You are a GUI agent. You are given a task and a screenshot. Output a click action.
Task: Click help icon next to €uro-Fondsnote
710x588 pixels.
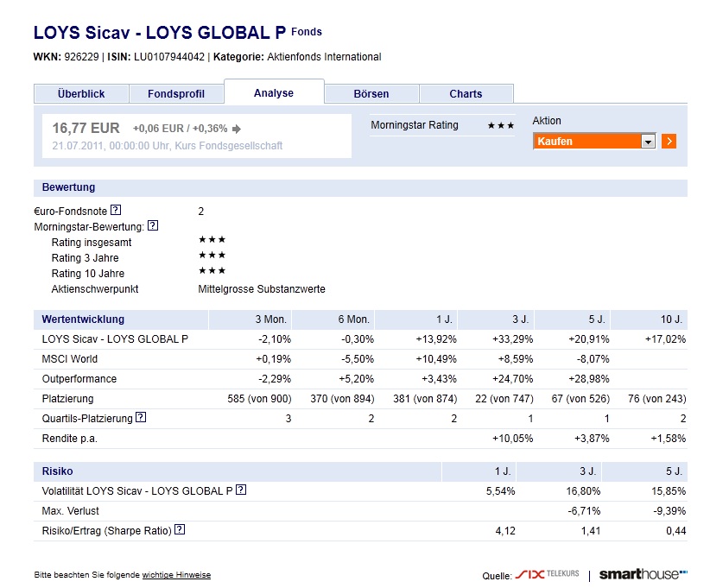pos(116,210)
